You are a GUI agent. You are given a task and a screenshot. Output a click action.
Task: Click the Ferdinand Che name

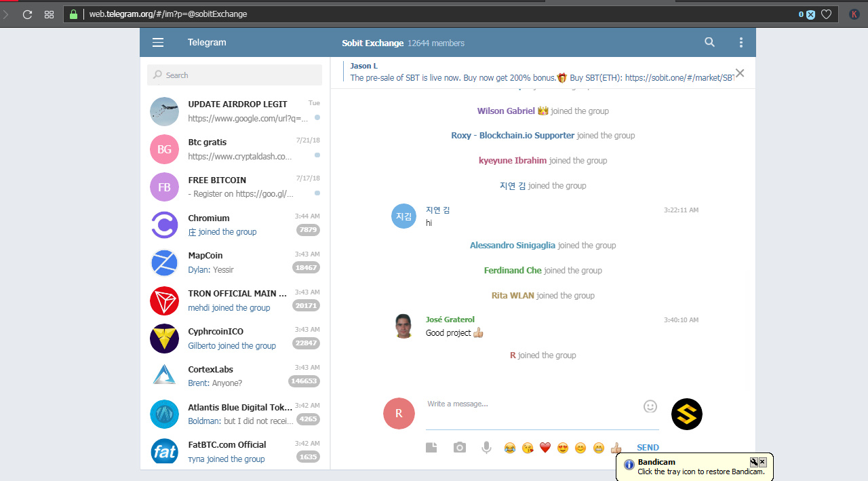click(x=513, y=271)
